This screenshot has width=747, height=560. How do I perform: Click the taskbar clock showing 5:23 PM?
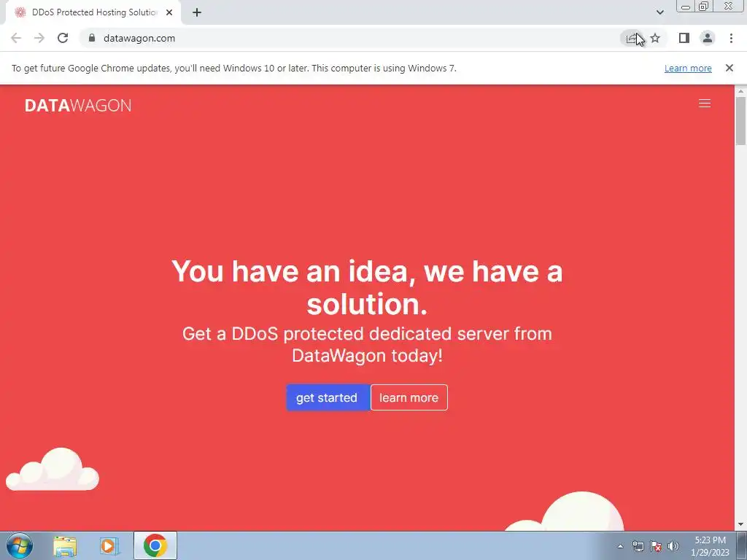[710, 546]
